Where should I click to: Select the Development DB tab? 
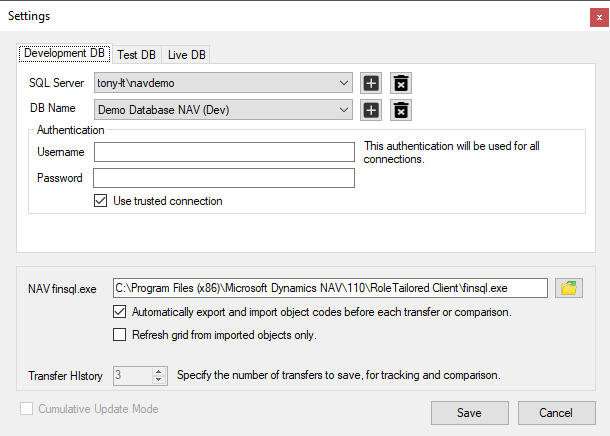coord(63,53)
